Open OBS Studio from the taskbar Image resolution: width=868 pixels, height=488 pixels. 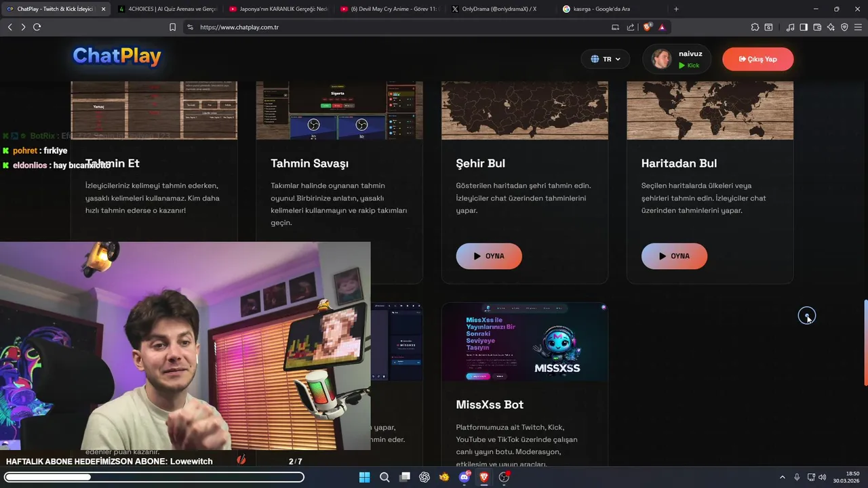tap(504, 477)
